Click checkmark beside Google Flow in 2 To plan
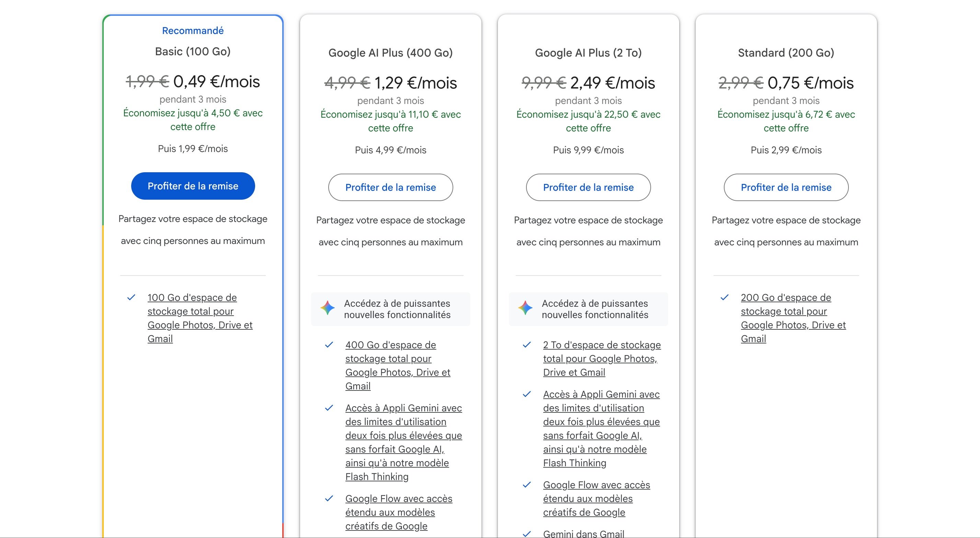The width and height of the screenshot is (980, 538). pos(527,484)
